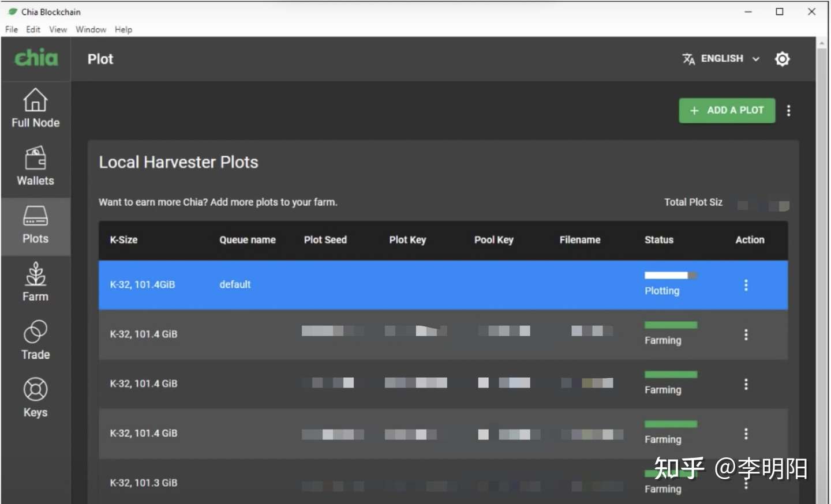Click the Plot Seed column header
831x504 pixels.
point(325,240)
